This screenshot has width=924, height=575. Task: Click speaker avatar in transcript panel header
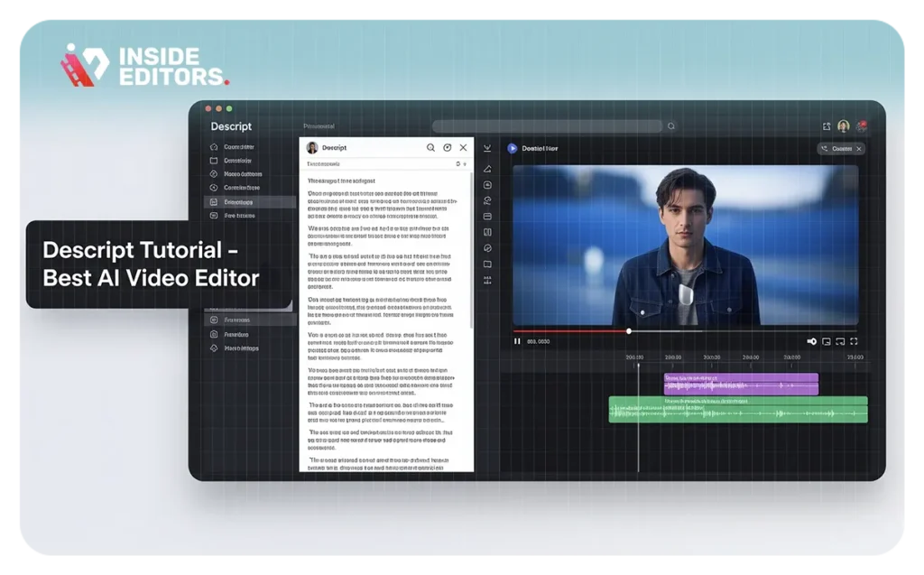pyautogui.click(x=312, y=147)
